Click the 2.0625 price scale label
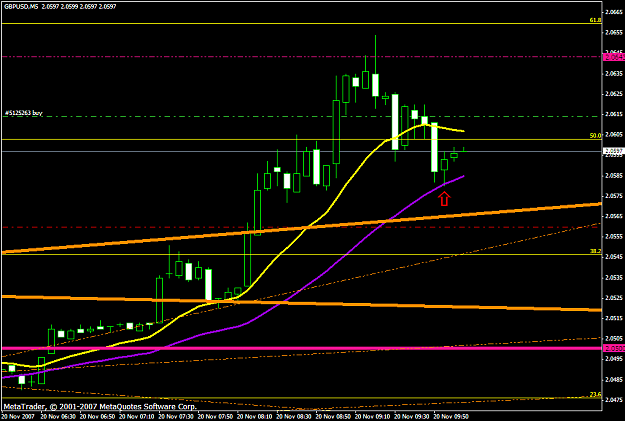Screen dimensions: 625x421 (x=614, y=94)
